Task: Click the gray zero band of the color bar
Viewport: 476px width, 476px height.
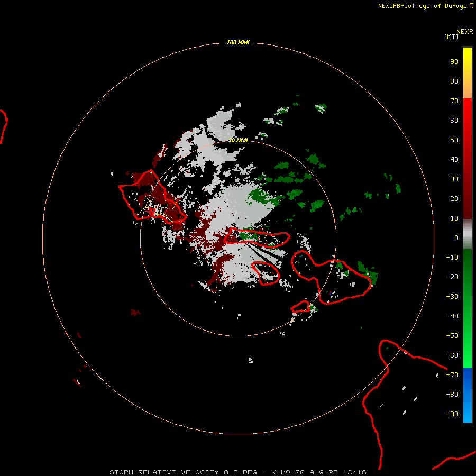Action: pyautogui.click(x=467, y=234)
